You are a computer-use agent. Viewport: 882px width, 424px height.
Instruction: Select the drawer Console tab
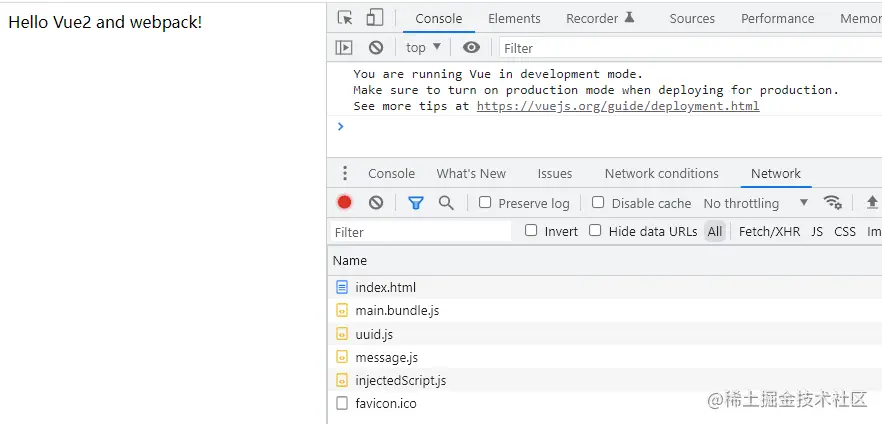click(x=392, y=174)
